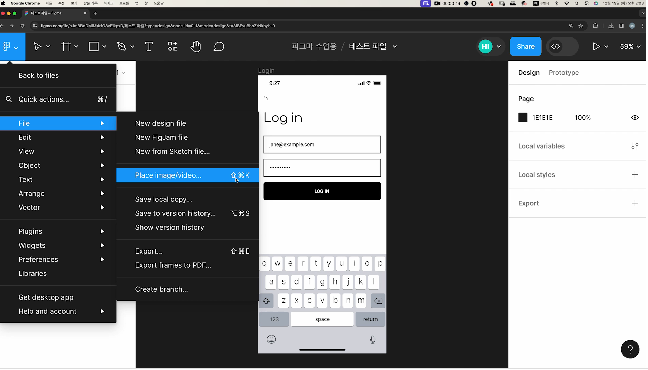Image resolution: width=648 pixels, height=370 pixels.
Task: Open Present options dropdown chevron
Action: coord(606,47)
